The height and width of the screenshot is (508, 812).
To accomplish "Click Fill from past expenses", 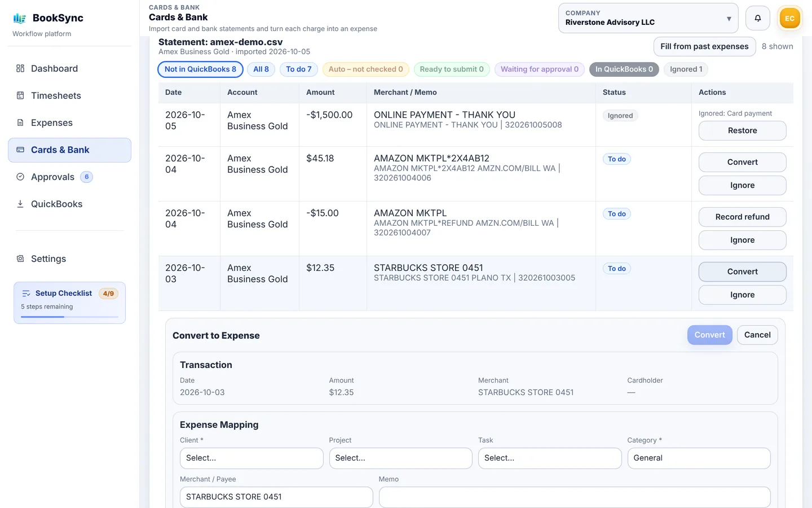I will (704, 46).
